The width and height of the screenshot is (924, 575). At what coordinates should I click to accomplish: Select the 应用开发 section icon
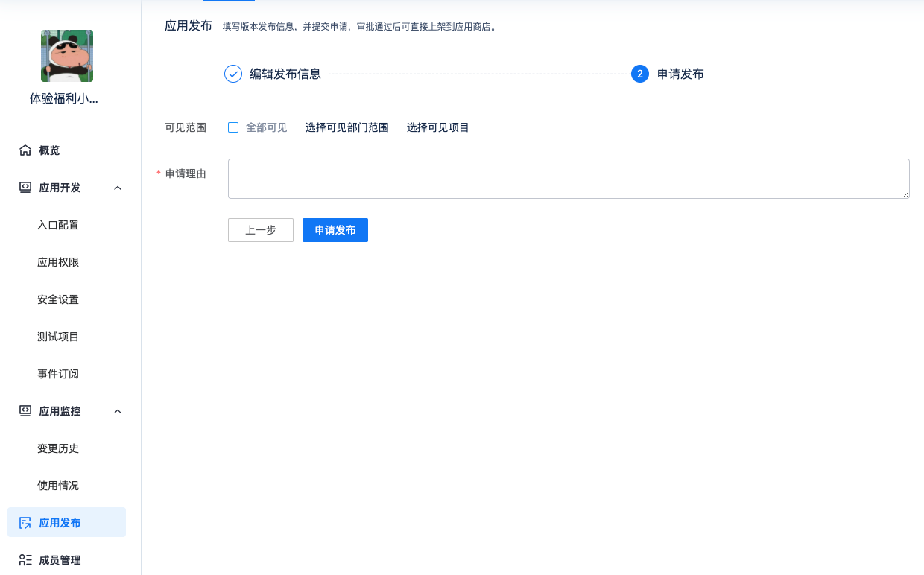click(x=25, y=188)
